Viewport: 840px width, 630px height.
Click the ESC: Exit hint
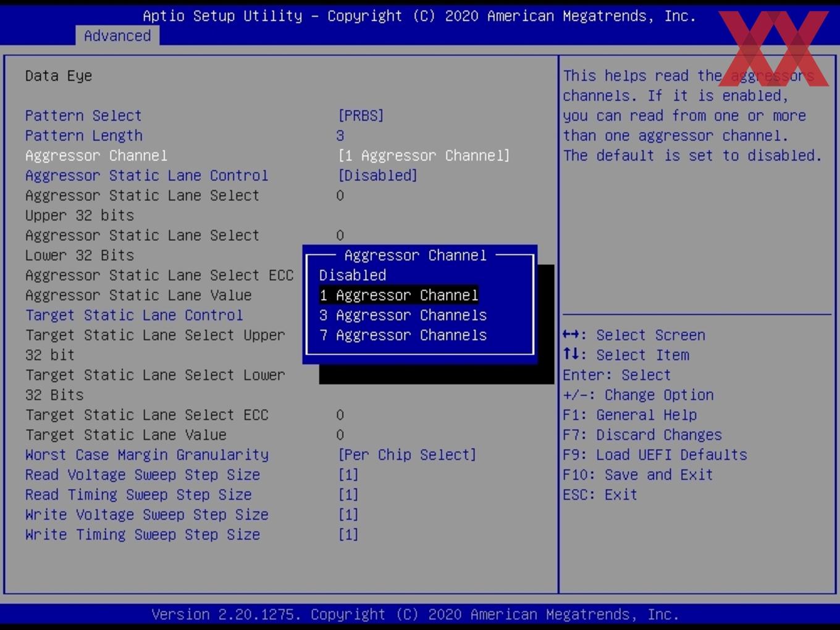point(600,495)
